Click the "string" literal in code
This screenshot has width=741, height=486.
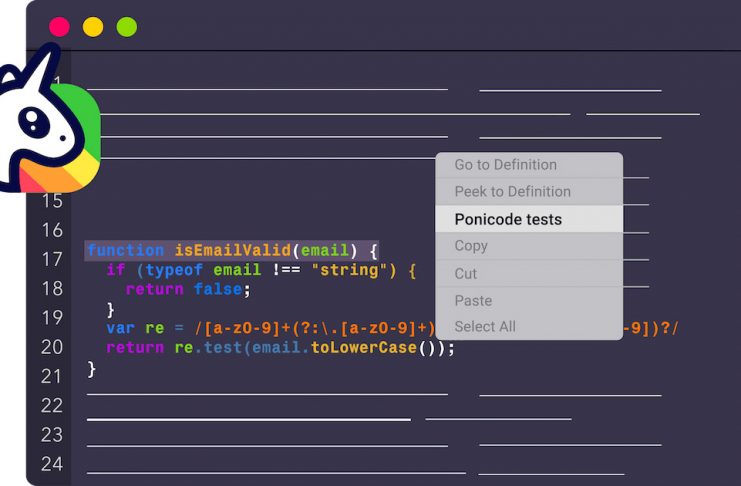(349, 270)
